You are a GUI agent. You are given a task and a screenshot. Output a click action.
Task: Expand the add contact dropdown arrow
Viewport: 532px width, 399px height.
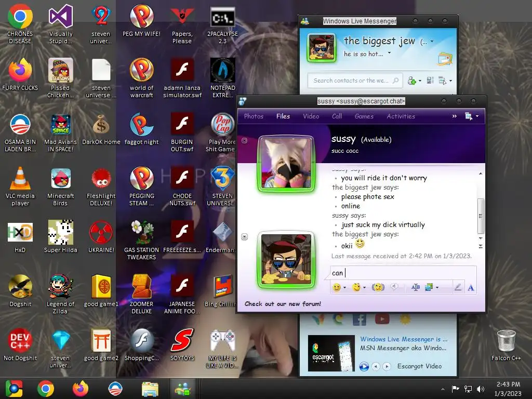click(420, 81)
